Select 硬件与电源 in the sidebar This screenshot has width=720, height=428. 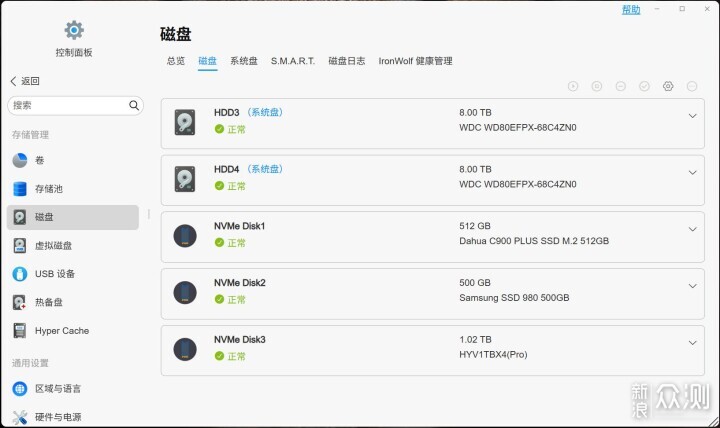point(73,417)
